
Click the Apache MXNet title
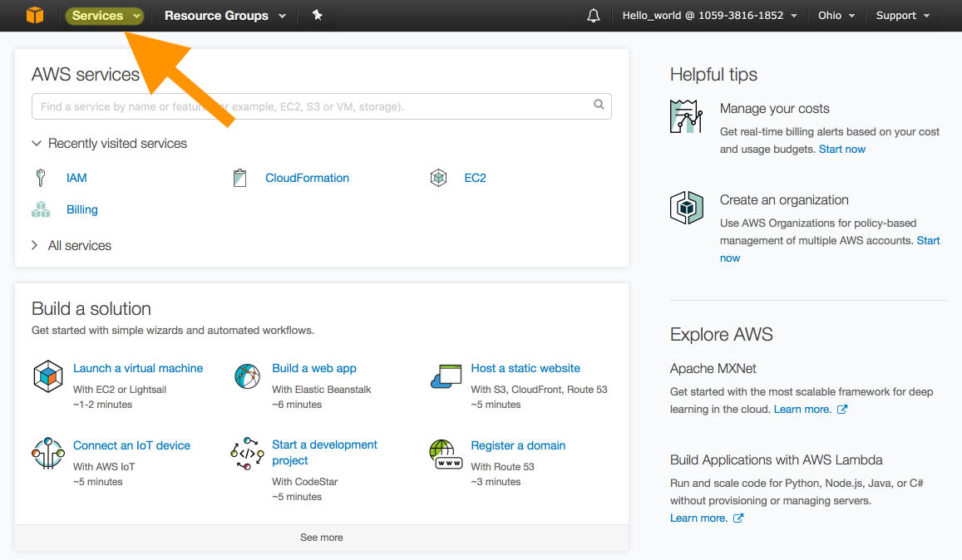pos(713,369)
